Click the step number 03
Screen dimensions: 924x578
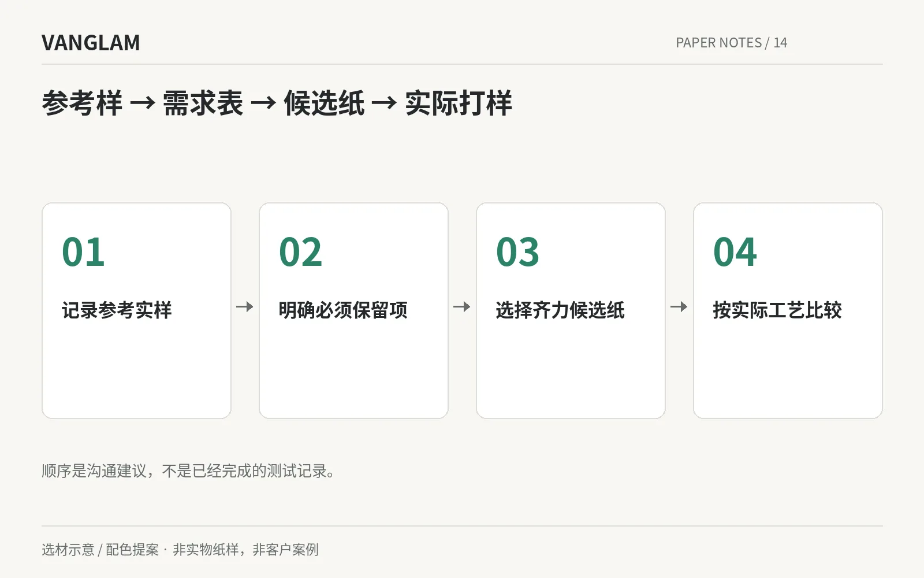pos(517,252)
